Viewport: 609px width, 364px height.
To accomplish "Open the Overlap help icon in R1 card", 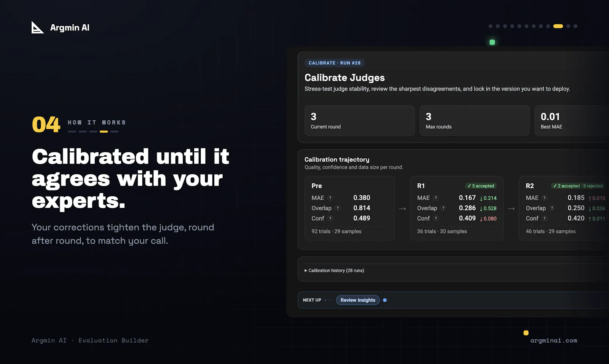I will (443, 208).
